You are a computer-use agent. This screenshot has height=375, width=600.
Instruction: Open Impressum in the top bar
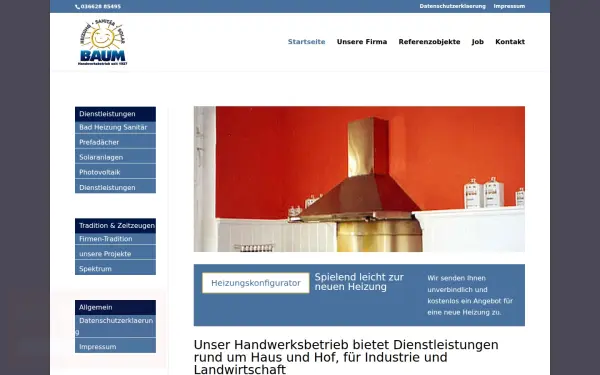509,6
